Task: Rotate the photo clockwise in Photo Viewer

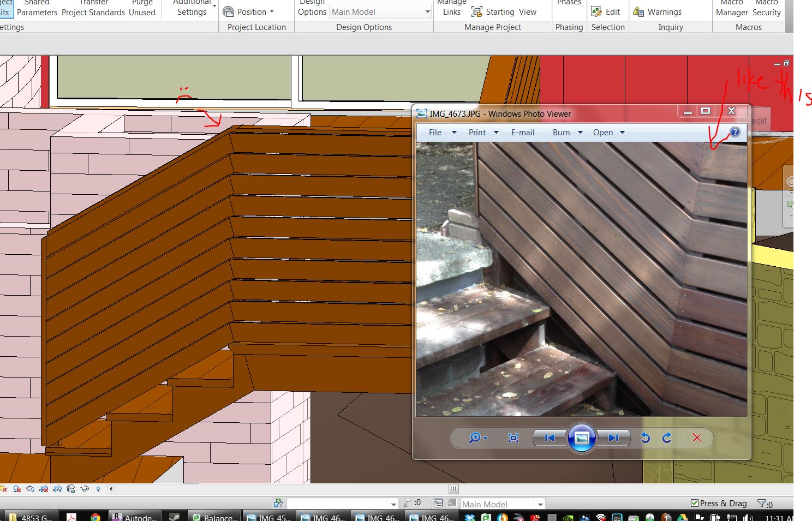Action: coord(666,438)
